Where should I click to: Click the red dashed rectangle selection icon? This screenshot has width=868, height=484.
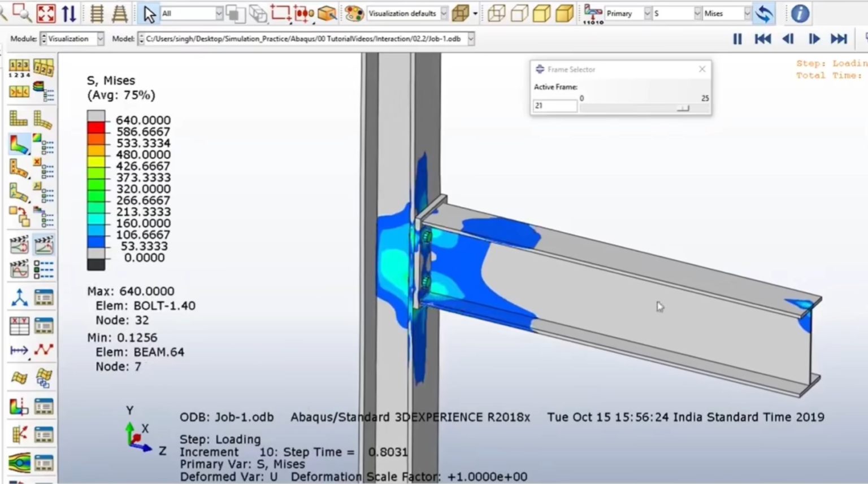click(280, 14)
